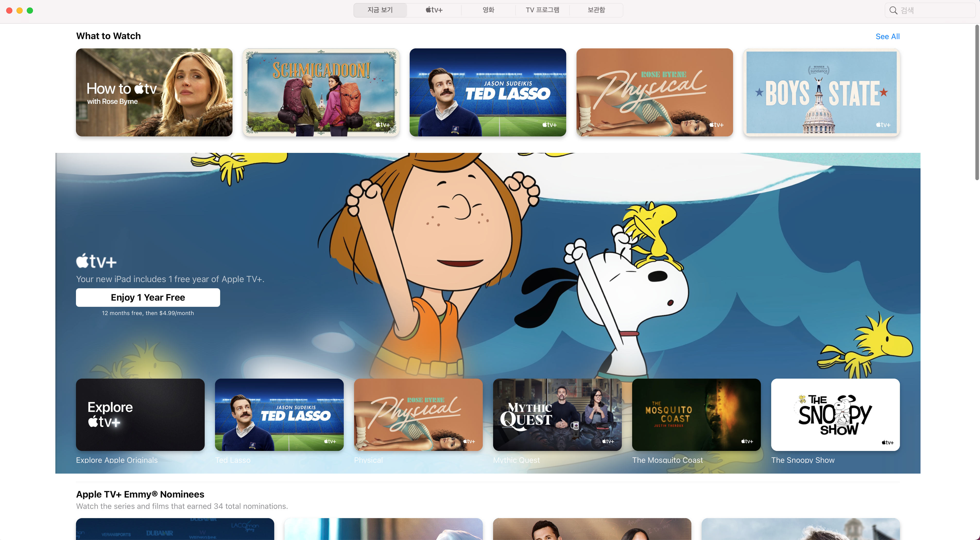Open the 보관함 tab

(x=596, y=10)
